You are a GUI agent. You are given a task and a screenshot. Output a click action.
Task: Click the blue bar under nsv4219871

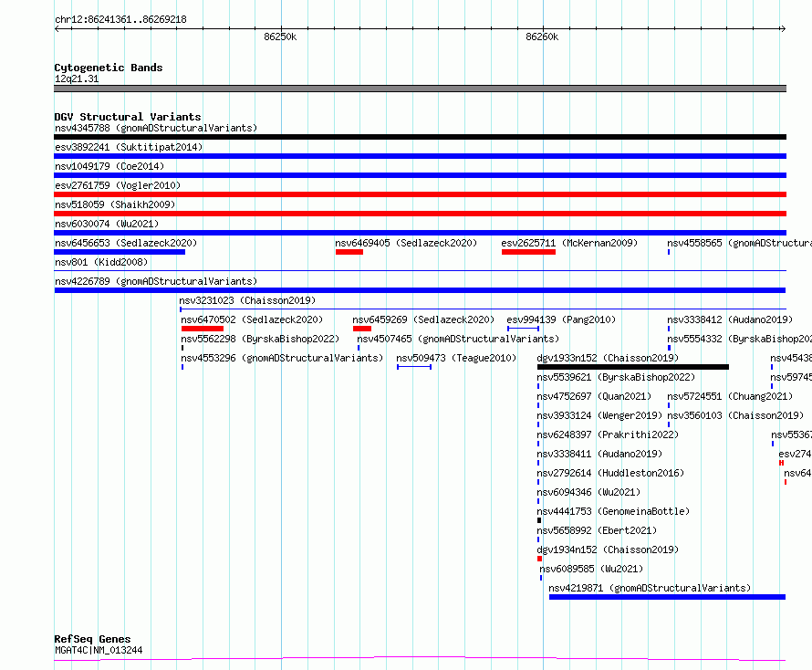tap(667, 597)
